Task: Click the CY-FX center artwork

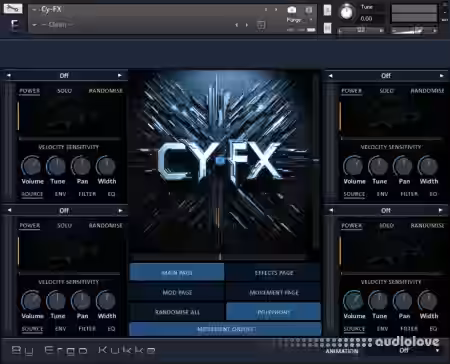Action: point(220,163)
